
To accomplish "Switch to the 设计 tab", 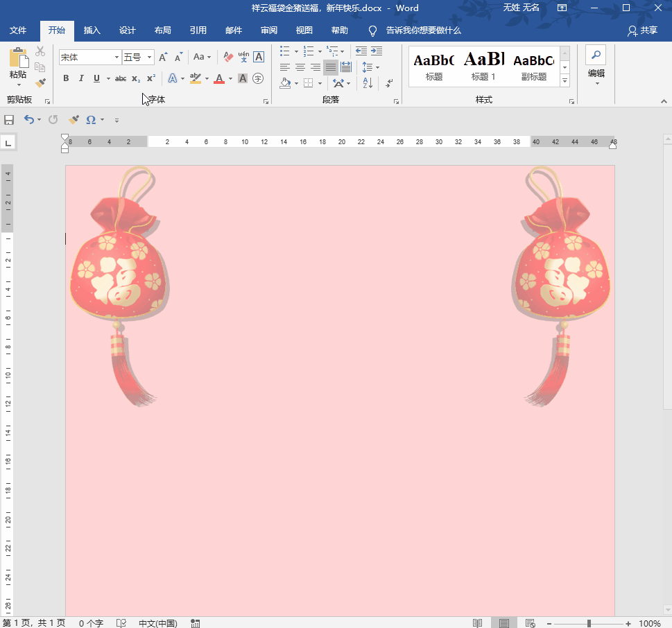I will (x=128, y=30).
